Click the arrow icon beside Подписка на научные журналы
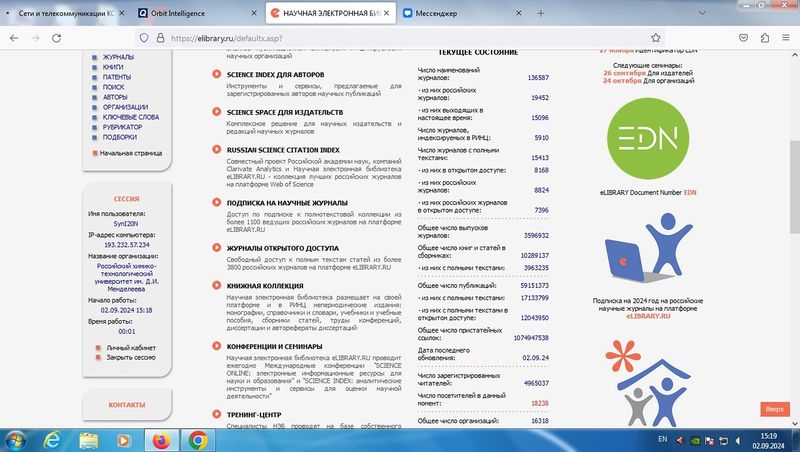The image size is (800, 452). tap(217, 203)
